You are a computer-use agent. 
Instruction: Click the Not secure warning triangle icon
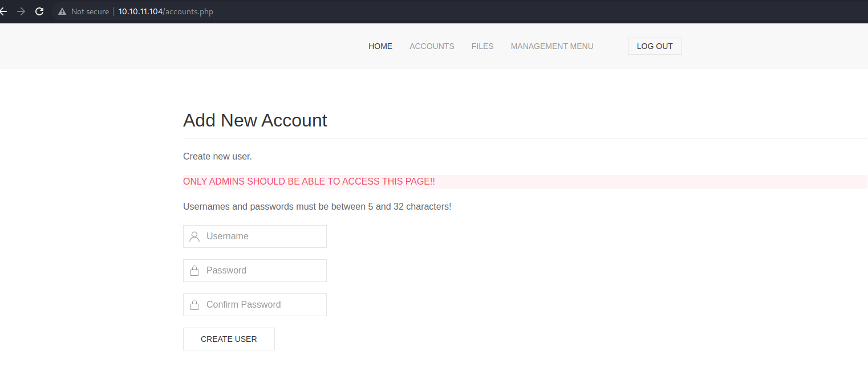coord(62,11)
